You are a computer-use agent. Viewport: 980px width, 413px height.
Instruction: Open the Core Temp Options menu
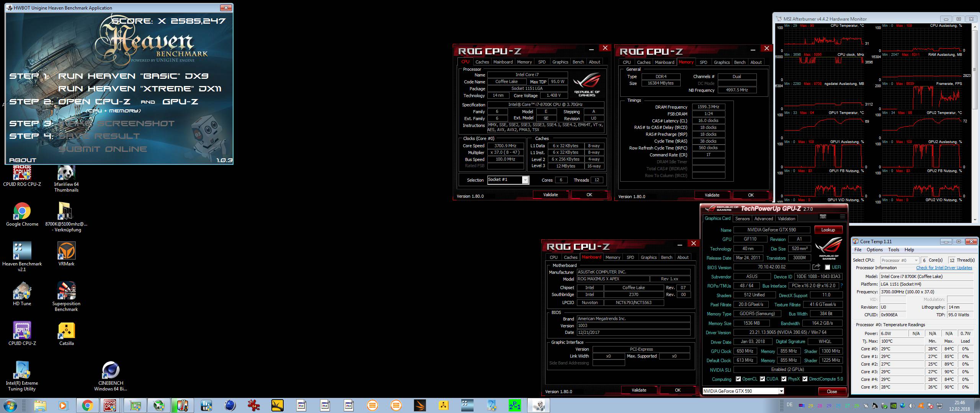874,250
